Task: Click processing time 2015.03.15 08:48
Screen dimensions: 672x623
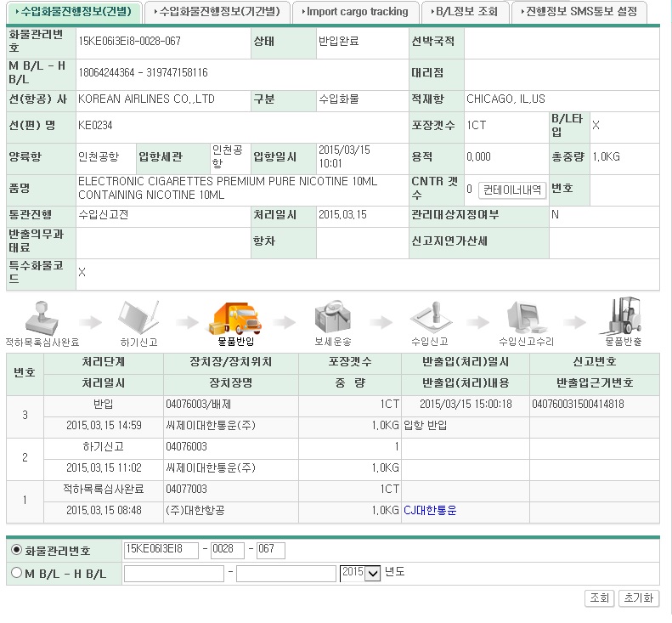Action: click(104, 510)
